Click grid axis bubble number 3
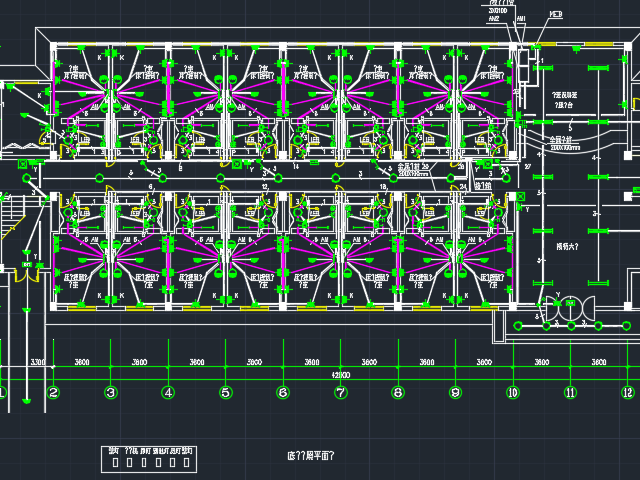The height and width of the screenshot is (480, 640). 110,393
